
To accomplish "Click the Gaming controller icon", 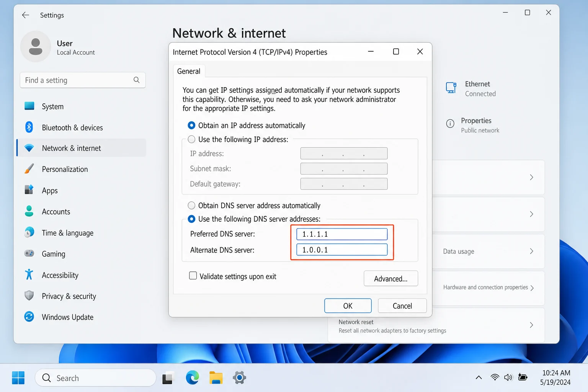I will (x=29, y=253).
